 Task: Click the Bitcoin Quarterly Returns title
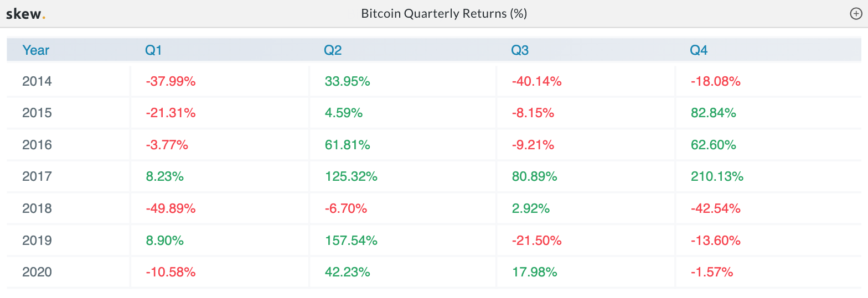click(x=444, y=14)
